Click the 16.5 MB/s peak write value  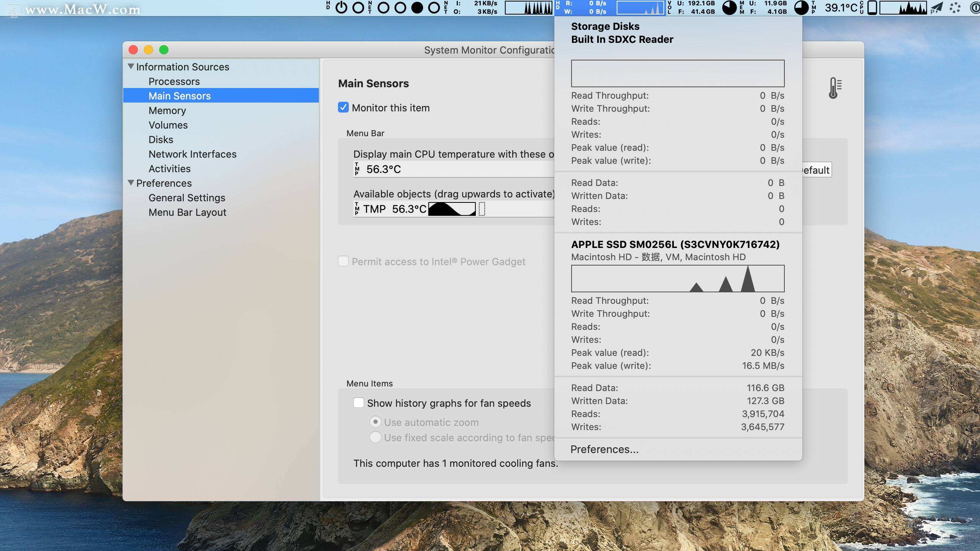coord(763,366)
